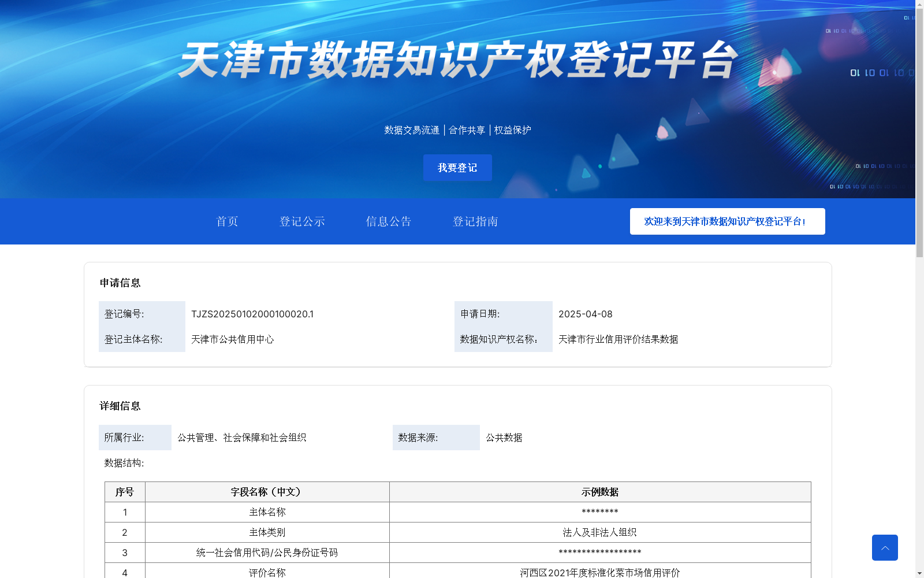Image resolution: width=924 pixels, height=578 pixels.
Task: Click the 数据来源 label
Action: pos(418,438)
